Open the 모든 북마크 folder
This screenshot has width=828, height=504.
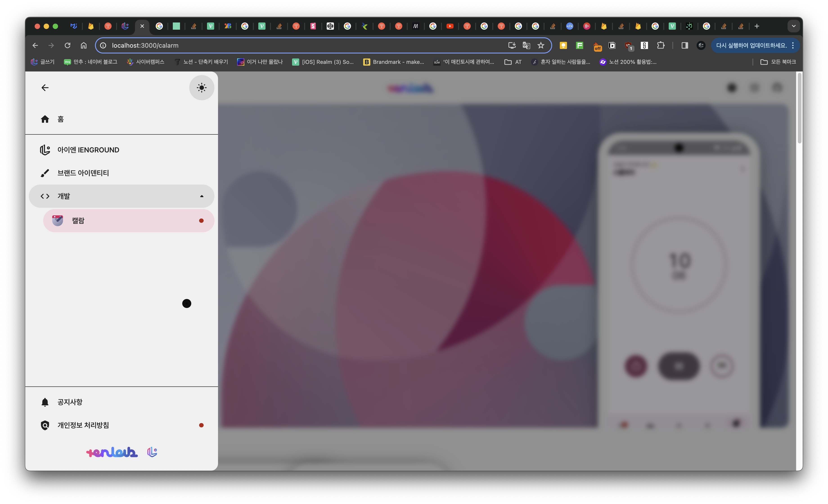pos(778,62)
